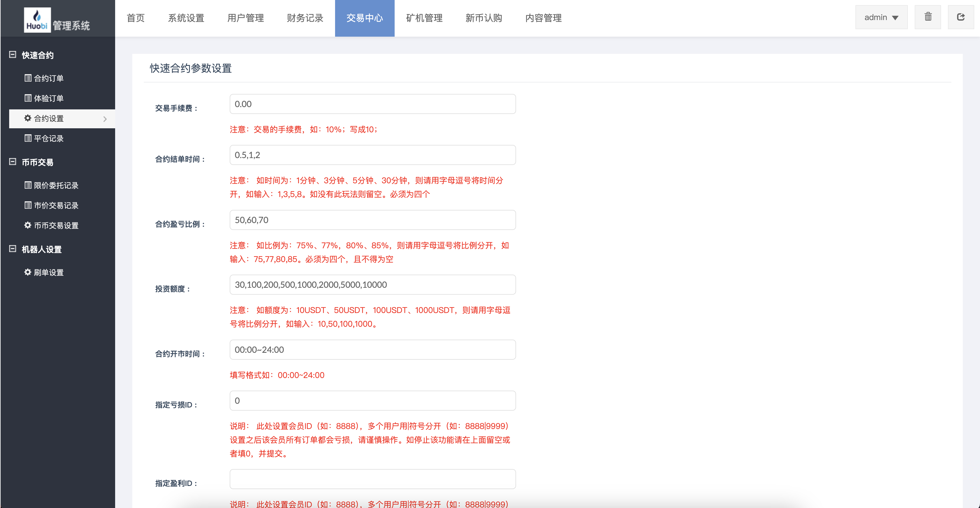Switch to the 矿机管理 tab
Screen dimensions: 980x508
coord(424,18)
